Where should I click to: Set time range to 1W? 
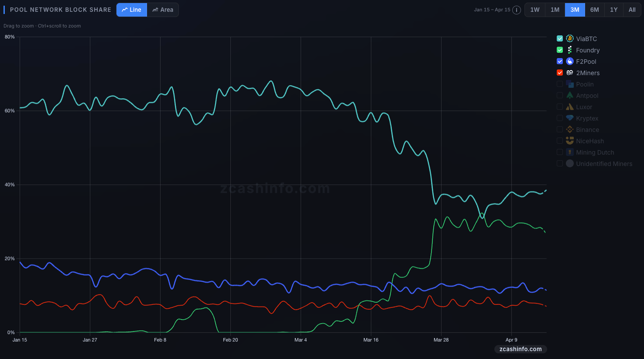pyautogui.click(x=535, y=10)
